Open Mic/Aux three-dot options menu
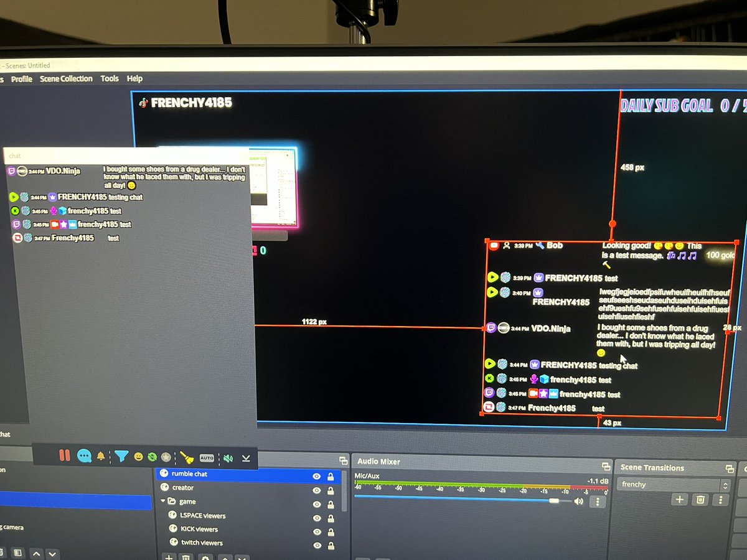The width and height of the screenshot is (747, 560). 597,502
